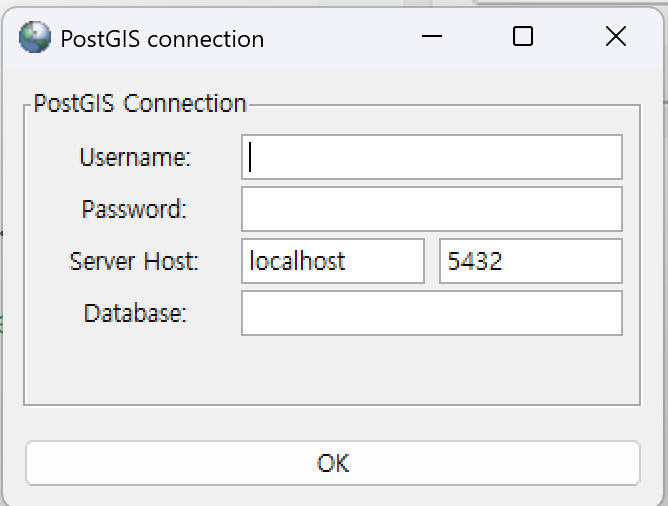The image size is (668, 506).
Task: Select the Server Host field containing localhost
Action: (333, 261)
